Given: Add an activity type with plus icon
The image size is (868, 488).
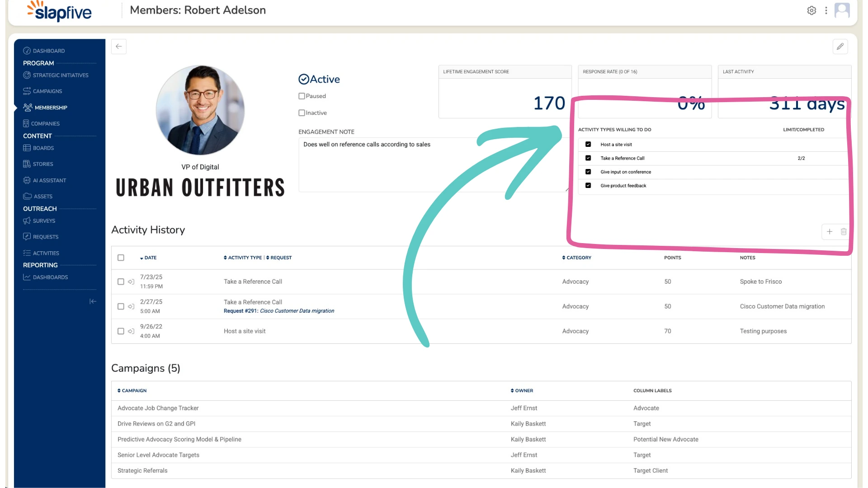Looking at the screenshot, I should tap(830, 232).
